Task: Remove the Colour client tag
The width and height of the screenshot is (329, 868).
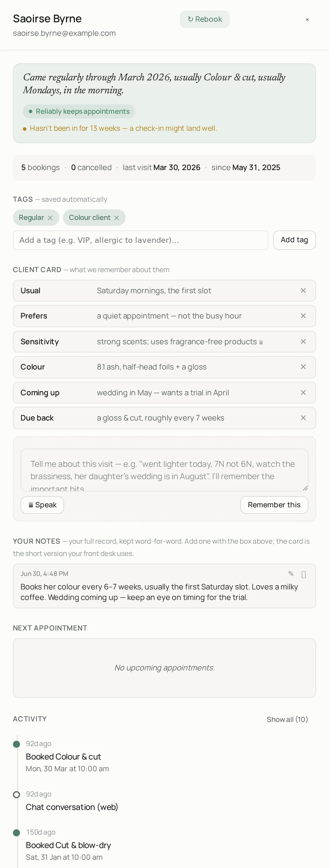Action: [116, 218]
